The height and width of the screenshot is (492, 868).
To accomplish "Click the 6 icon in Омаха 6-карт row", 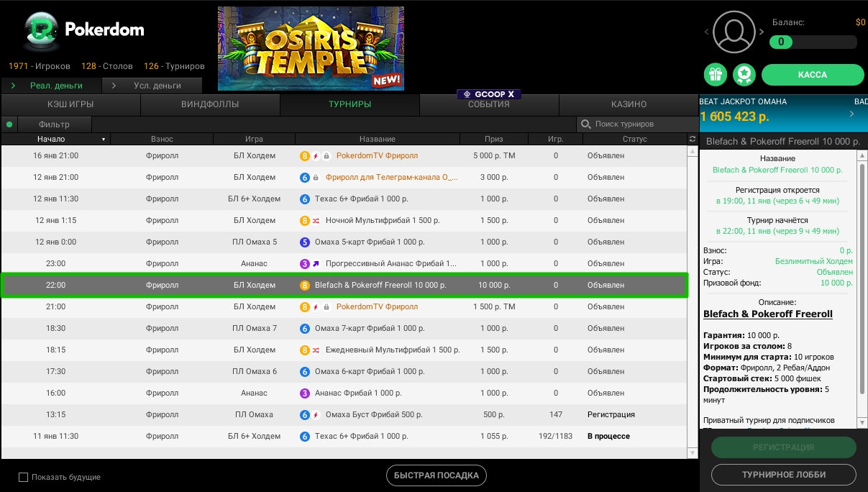I will pyautogui.click(x=305, y=371).
